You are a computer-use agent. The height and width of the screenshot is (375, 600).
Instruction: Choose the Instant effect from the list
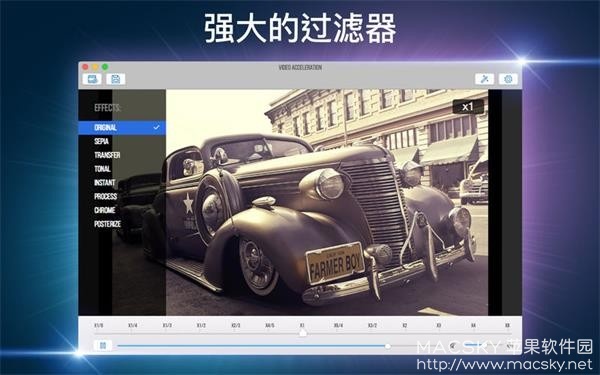pyautogui.click(x=104, y=183)
